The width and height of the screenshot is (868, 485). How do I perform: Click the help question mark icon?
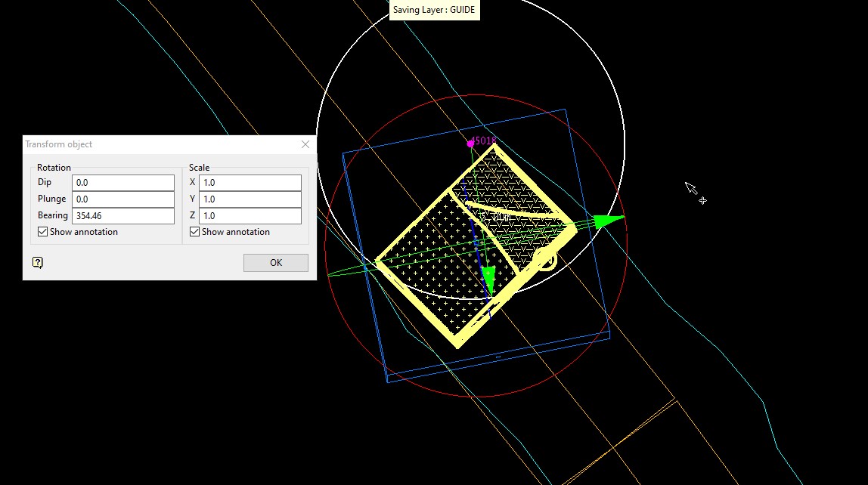click(38, 262)
